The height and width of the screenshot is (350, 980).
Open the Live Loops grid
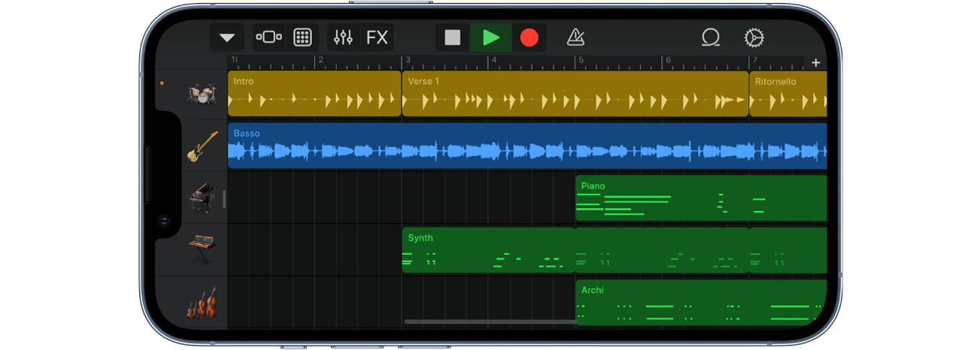coord(302,38)
